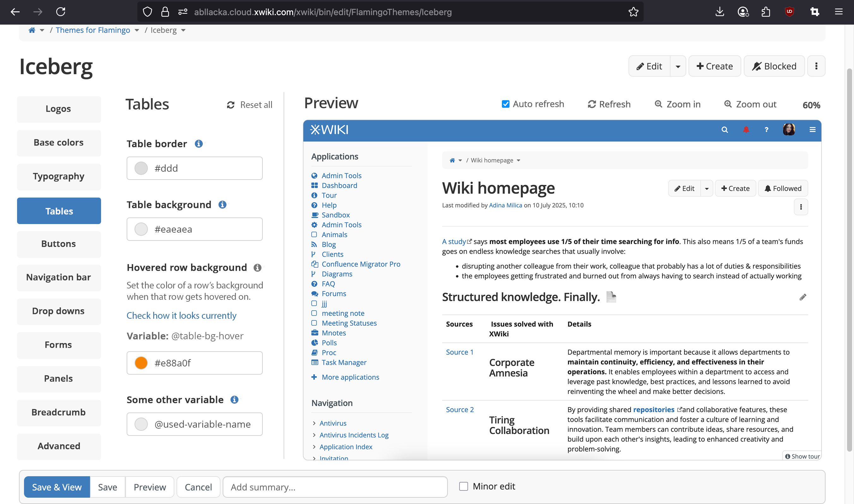Expand the home breadcrumb dropdown arrow

click(42, 30)
